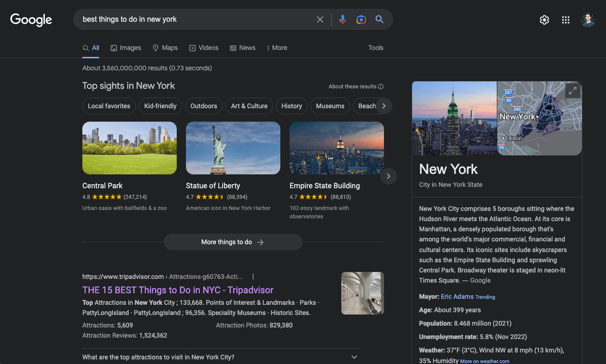The height and width of the screenshot is (364, 606).
Task: Show info about these results icon
Action: [381, 86]
